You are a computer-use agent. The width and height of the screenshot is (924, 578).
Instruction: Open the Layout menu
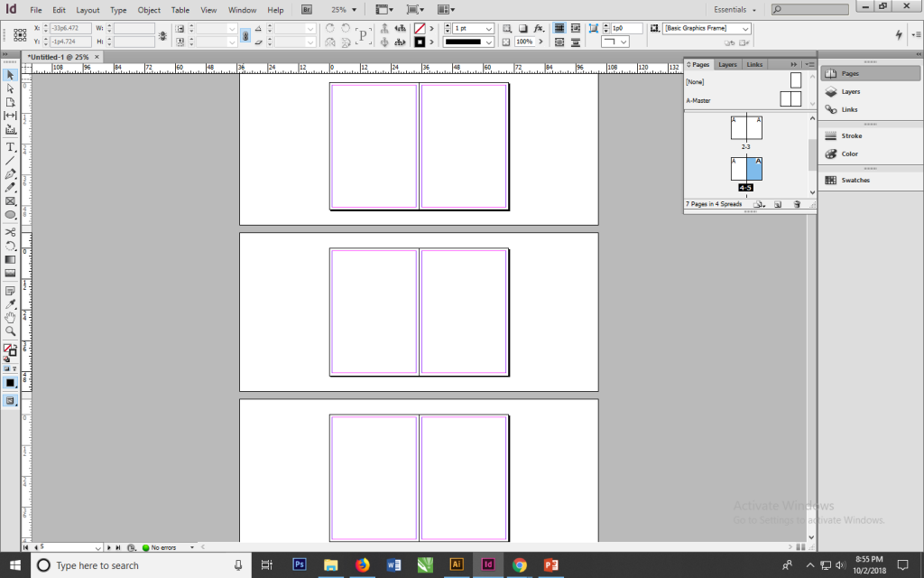(88, 10)
